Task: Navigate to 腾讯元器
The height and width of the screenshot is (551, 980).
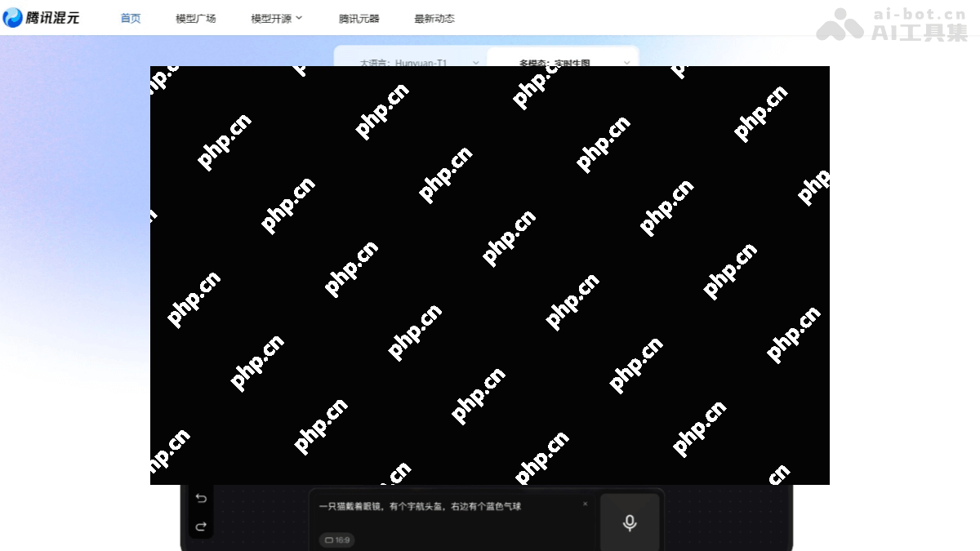Action: tap(359, 18)
